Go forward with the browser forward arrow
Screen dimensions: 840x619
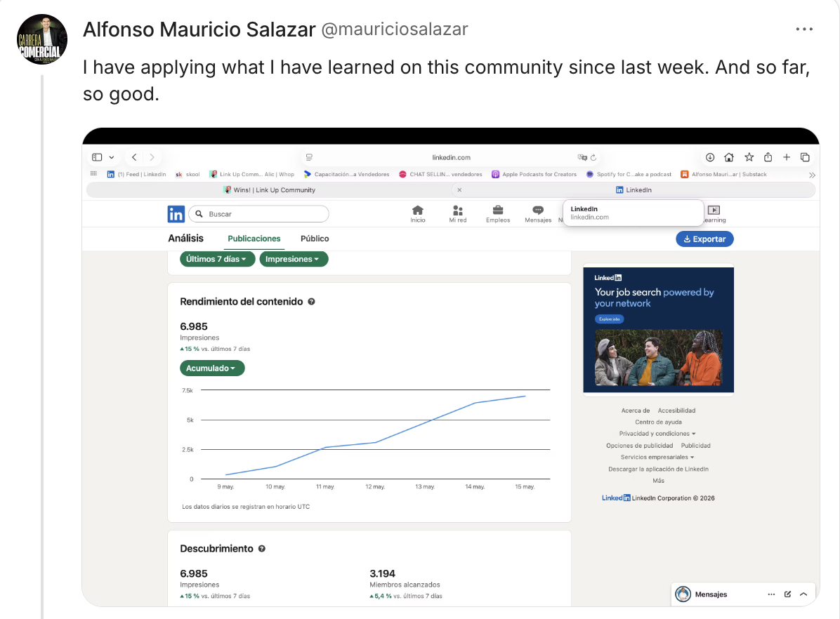click(x=152, y=157)
